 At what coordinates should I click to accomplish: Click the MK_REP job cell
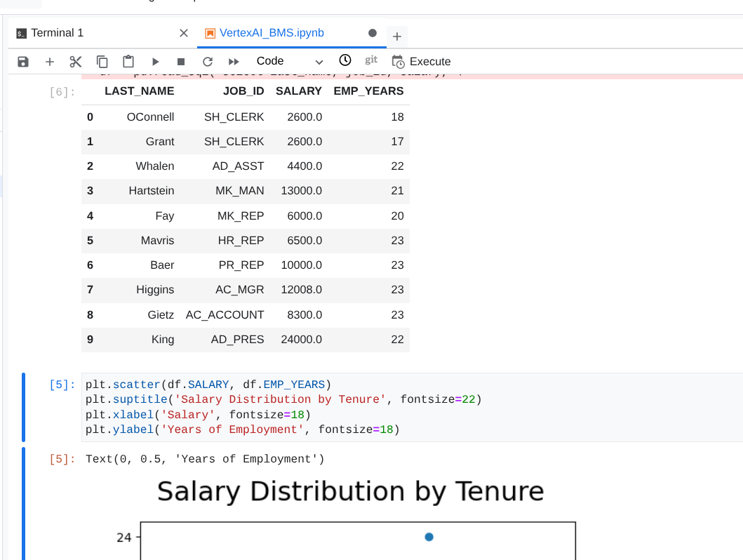pyautogui.click(x=241, y=216)
